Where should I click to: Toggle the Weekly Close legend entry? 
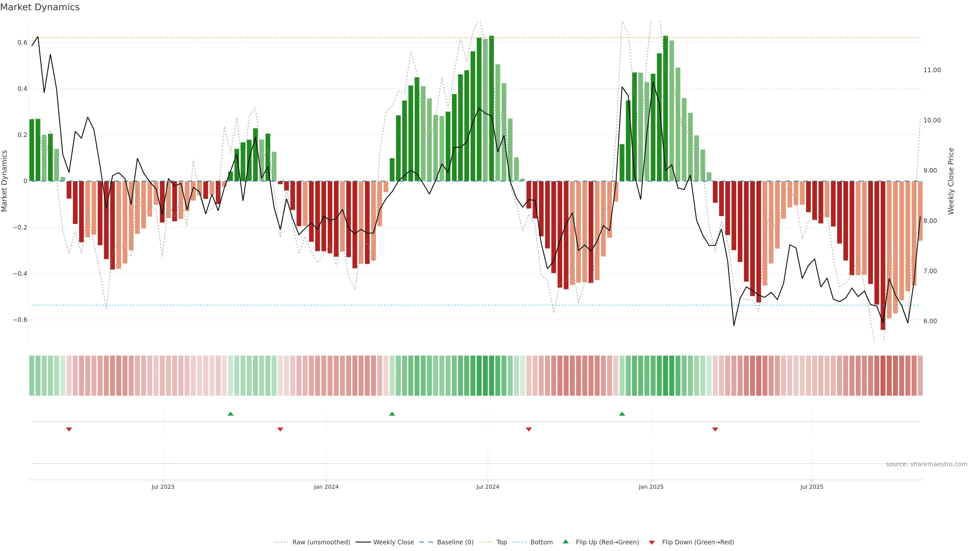393,542
